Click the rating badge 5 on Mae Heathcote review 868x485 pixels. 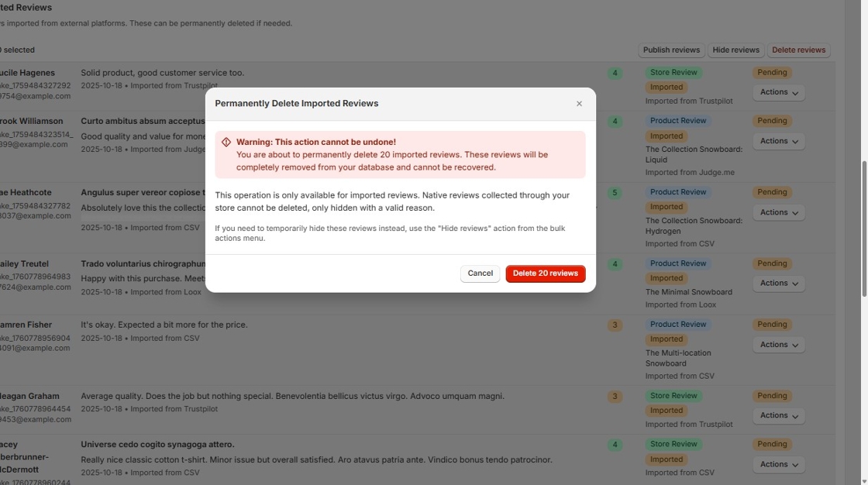615,192
